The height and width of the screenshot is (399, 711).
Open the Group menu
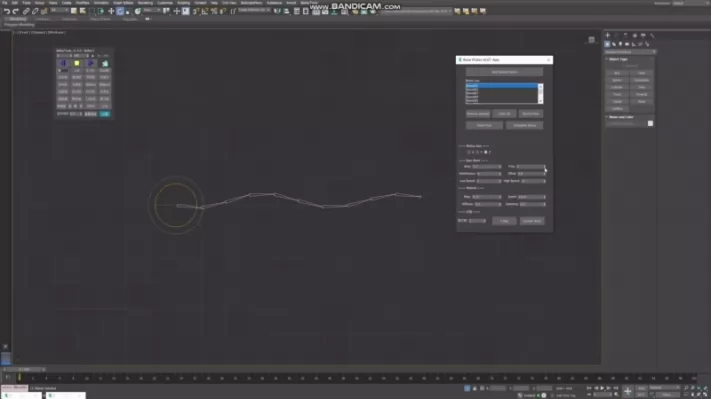pyautogui.click(x=39, y=3)
